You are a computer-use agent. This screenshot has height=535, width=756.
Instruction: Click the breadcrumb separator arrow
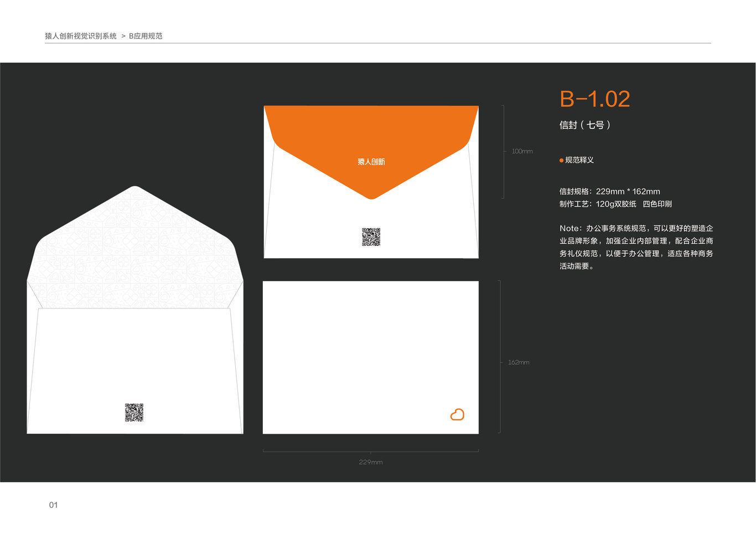[123, 36]
